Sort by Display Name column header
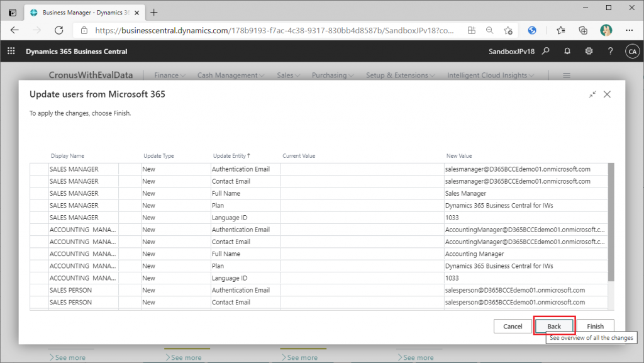 click(x=67, y=156)
